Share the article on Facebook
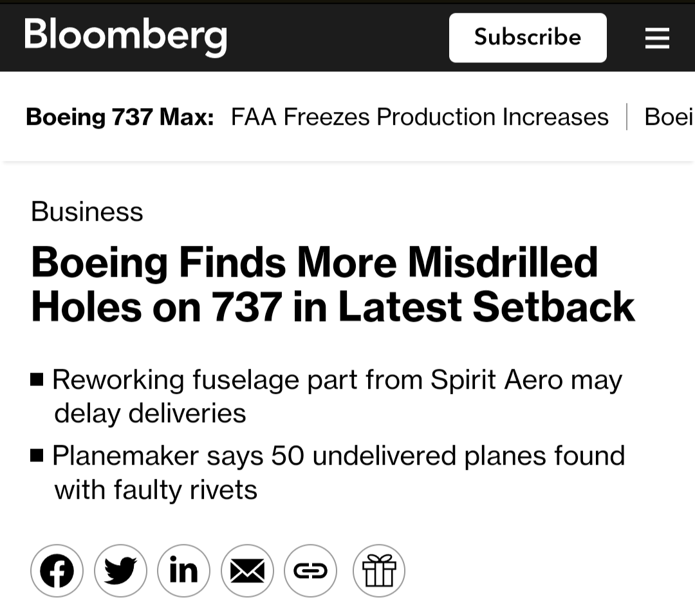Screen dimensions: 695x616 pos(57,570)
